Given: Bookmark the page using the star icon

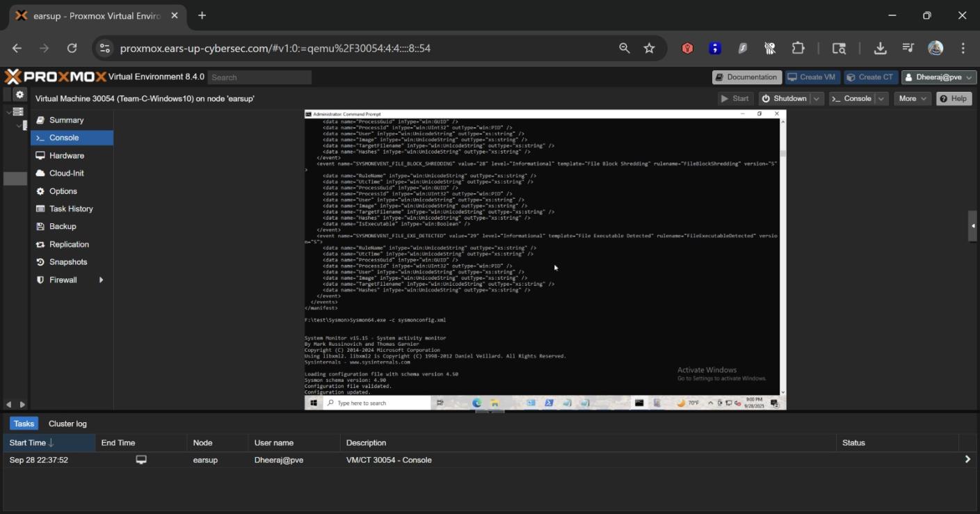Looking at the screenshot, I should click(648, 47).
